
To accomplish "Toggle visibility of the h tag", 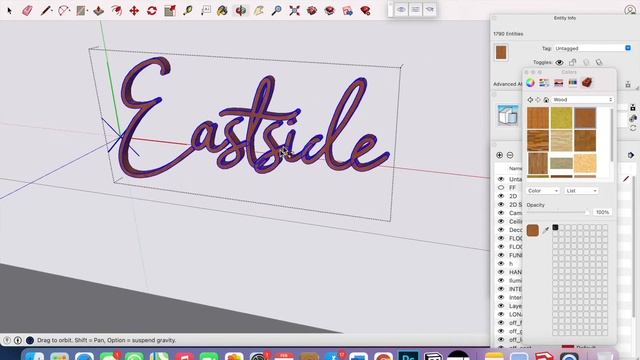I will coord(501,264).
